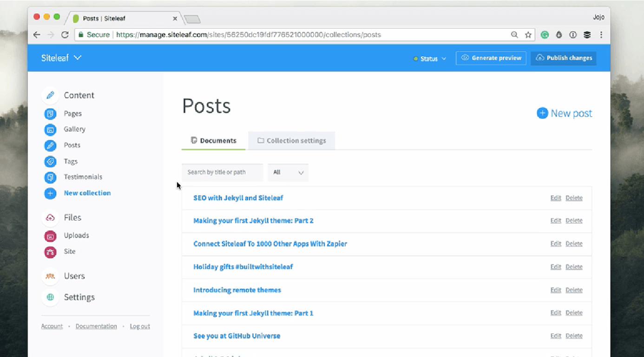
Task: Click the Files cloud upload icon
Action: click(50, 218)
